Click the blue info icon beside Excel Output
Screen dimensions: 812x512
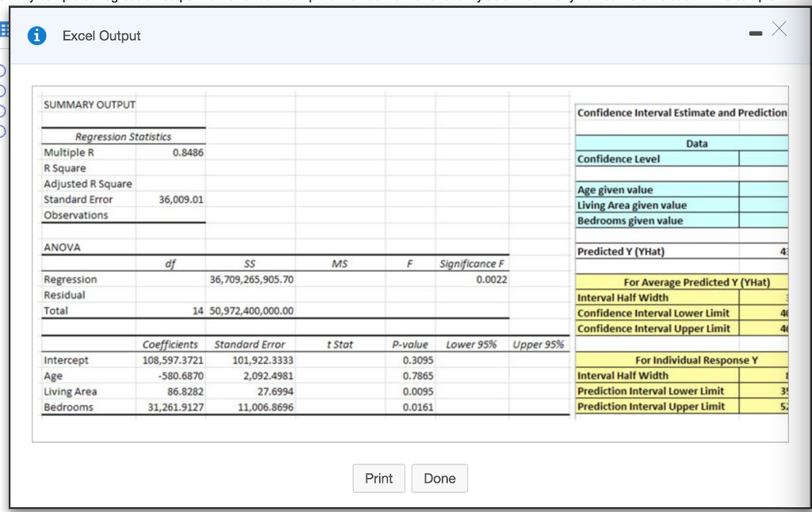coord(35,36)
